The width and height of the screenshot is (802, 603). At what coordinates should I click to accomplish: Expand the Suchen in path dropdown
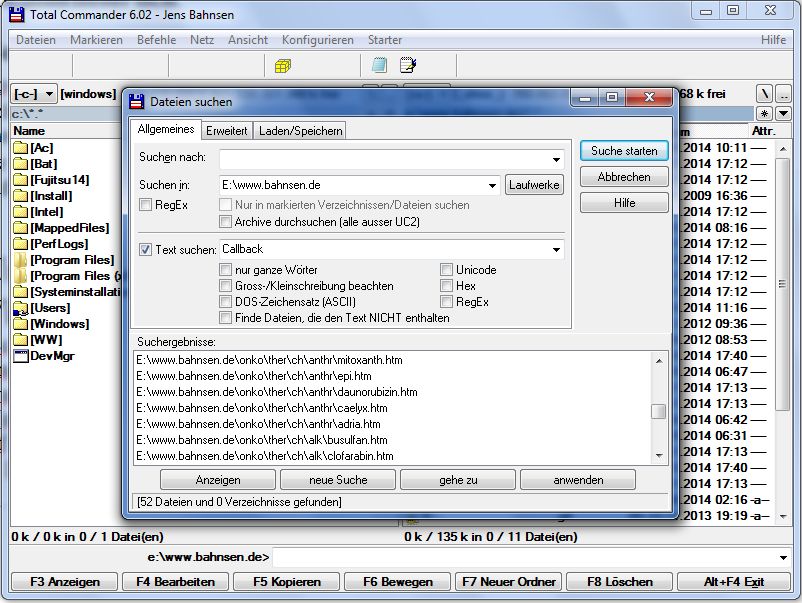point(492,185)
